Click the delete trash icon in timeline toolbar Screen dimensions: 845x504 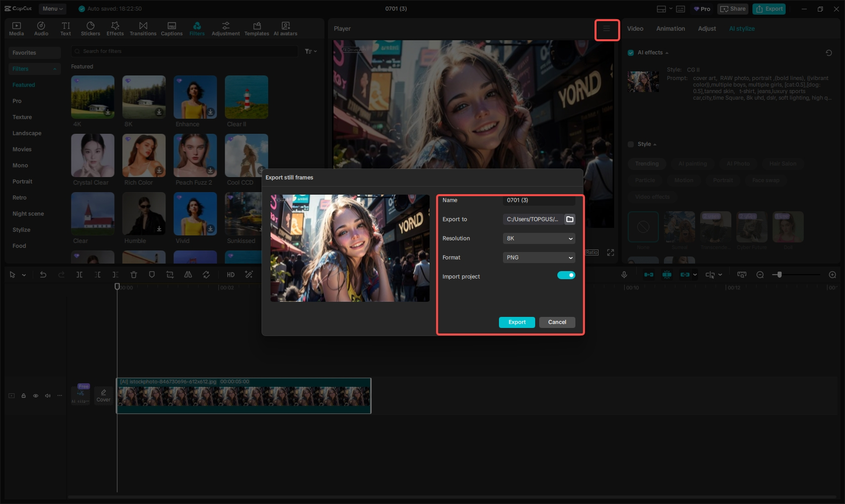click(x=133, y=275)
